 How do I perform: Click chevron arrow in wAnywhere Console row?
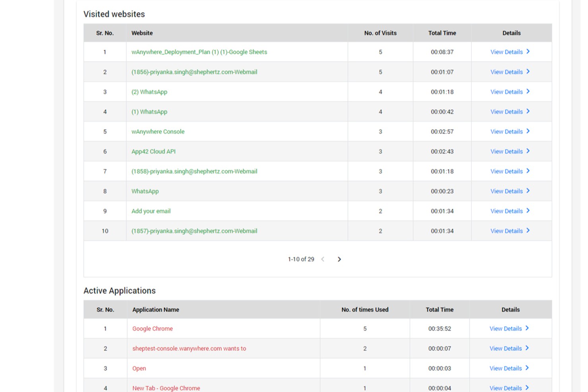pyautogui.click(x=528, y=131)
